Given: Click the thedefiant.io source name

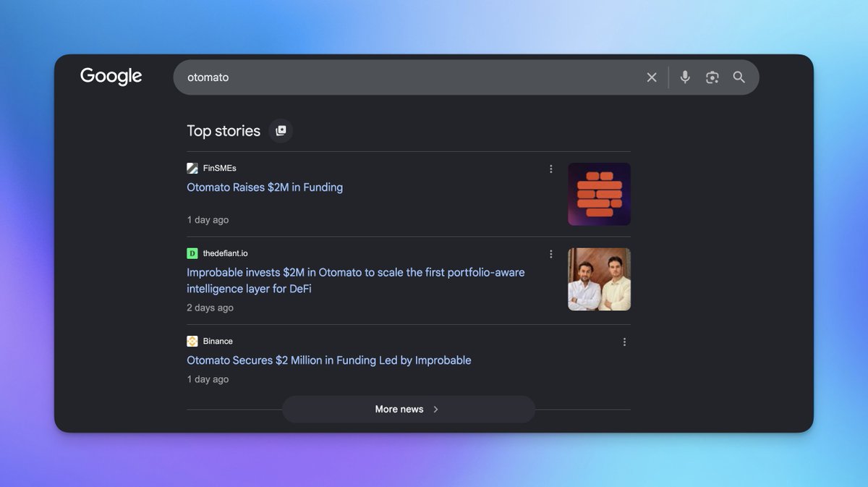Looking at the screenshot, I should (226, 253).
